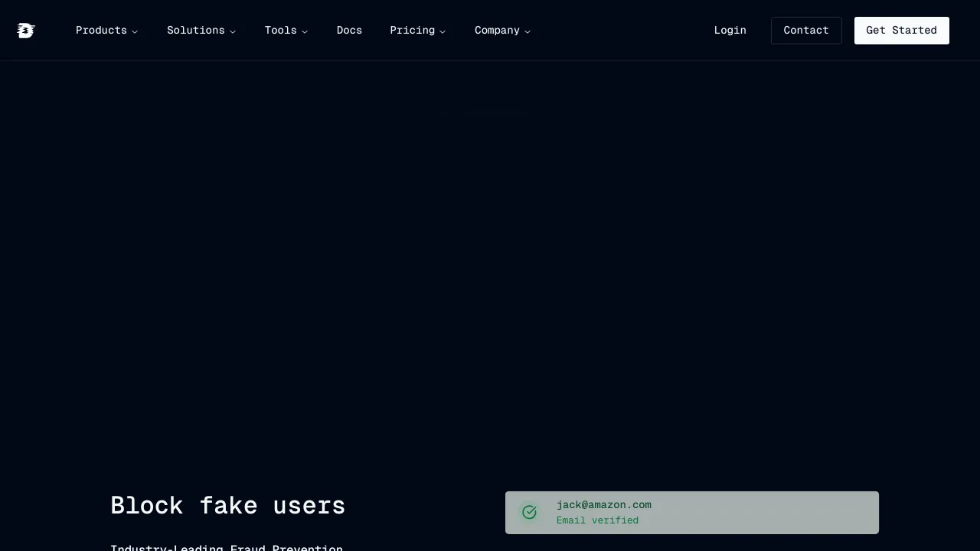Expand the Solutions menu
The width and height of the screenshot is (980, 551).
(x=201, y=31)
